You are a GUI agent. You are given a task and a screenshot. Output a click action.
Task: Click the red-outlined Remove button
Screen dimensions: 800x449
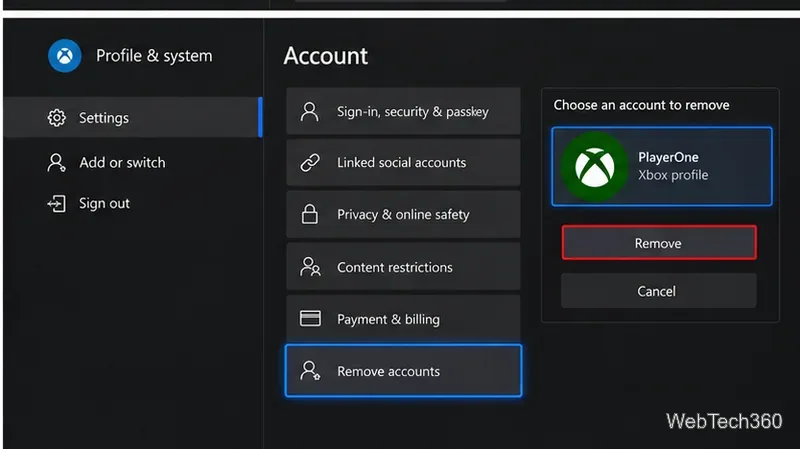pos(659,243)
